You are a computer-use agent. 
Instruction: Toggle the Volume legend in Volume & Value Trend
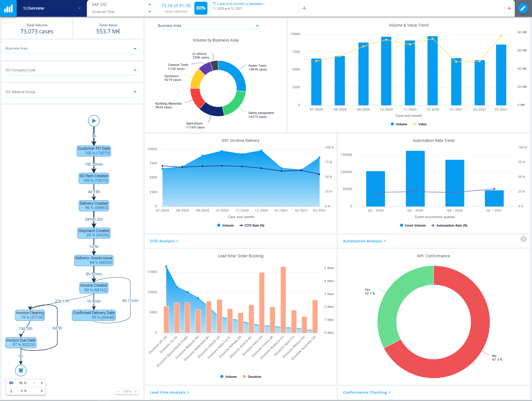click(399, 124)
